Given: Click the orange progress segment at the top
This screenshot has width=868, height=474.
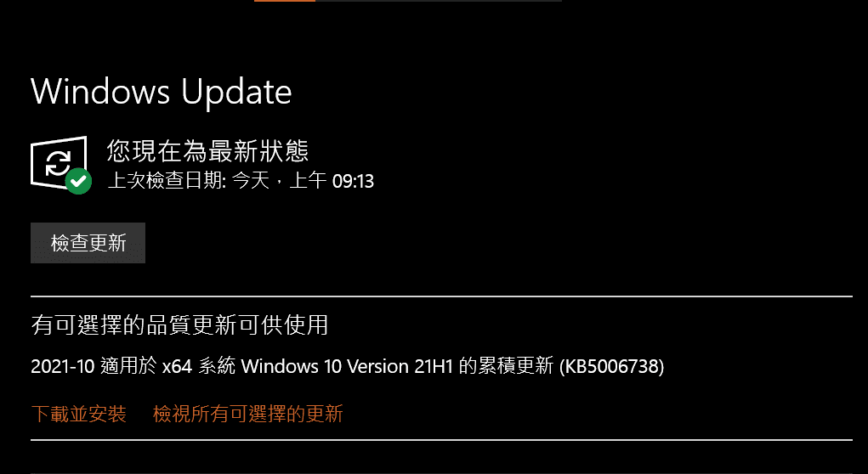Looking at the screenshot, I should (285, 1).
